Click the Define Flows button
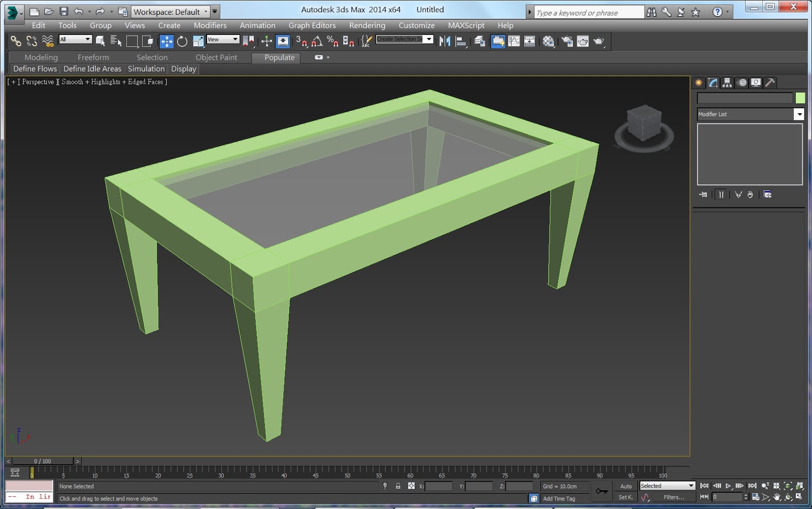The image size is (812, 509). coord(34,69)
